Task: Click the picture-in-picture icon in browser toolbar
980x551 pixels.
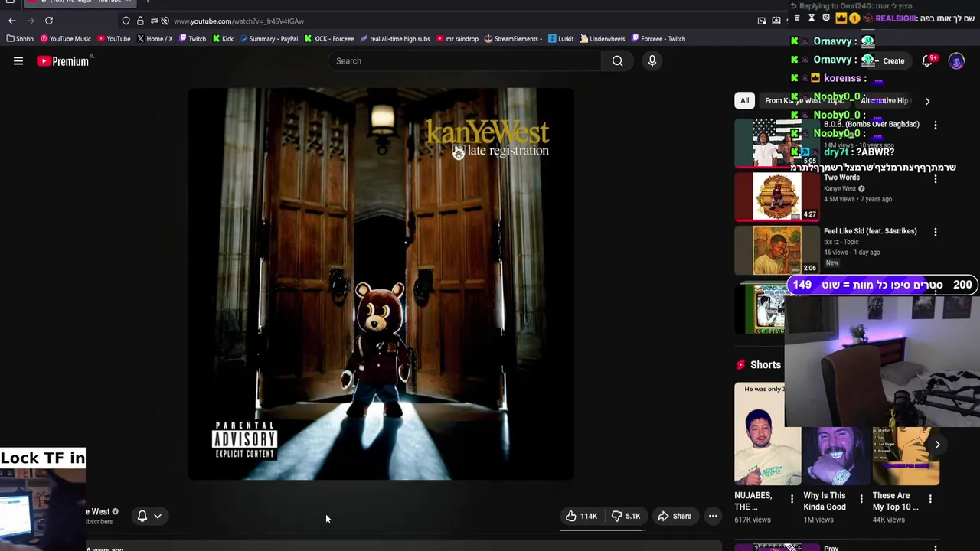Action: tap(762, 21)
